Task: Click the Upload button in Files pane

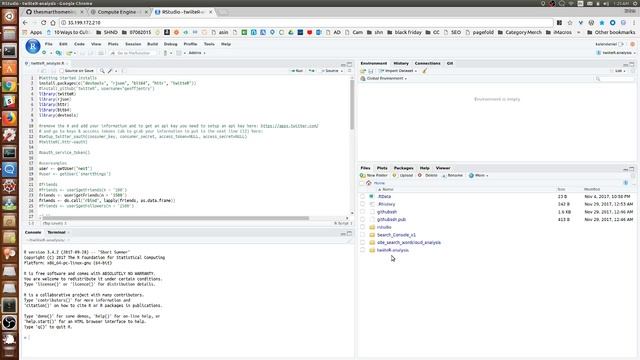Action: 403,176
